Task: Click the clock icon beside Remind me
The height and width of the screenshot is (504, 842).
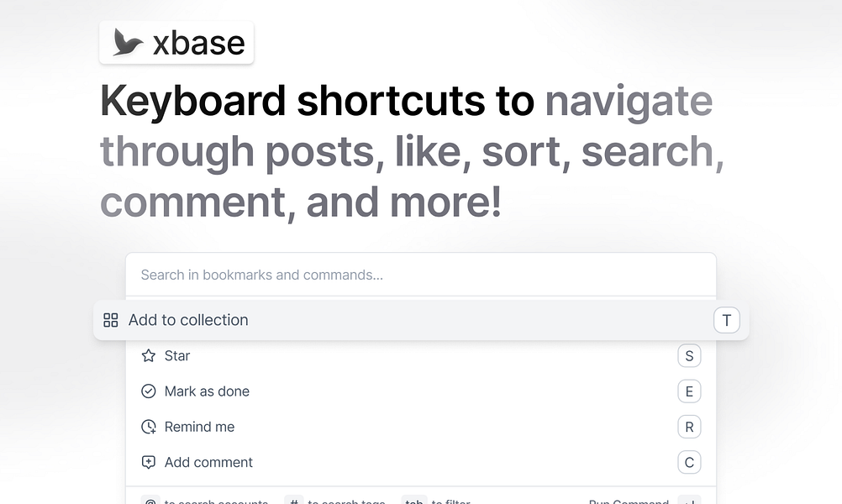Action: pos(149,426)
